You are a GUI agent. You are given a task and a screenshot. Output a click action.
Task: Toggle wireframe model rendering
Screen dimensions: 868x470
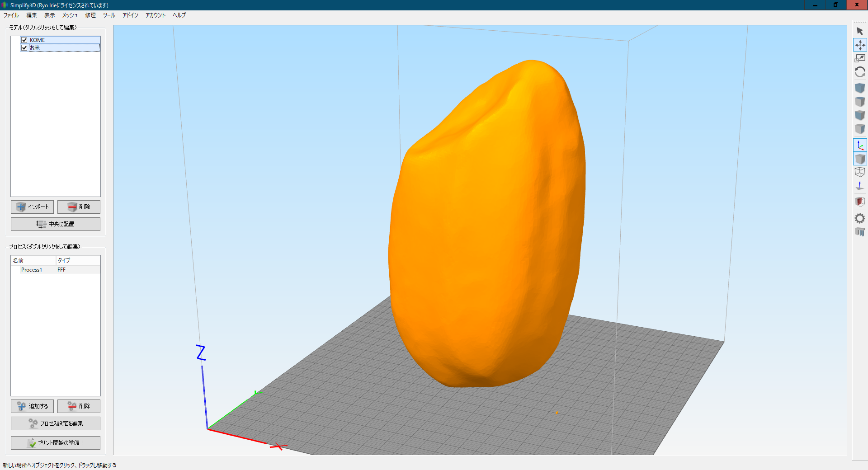click(860, 172)
